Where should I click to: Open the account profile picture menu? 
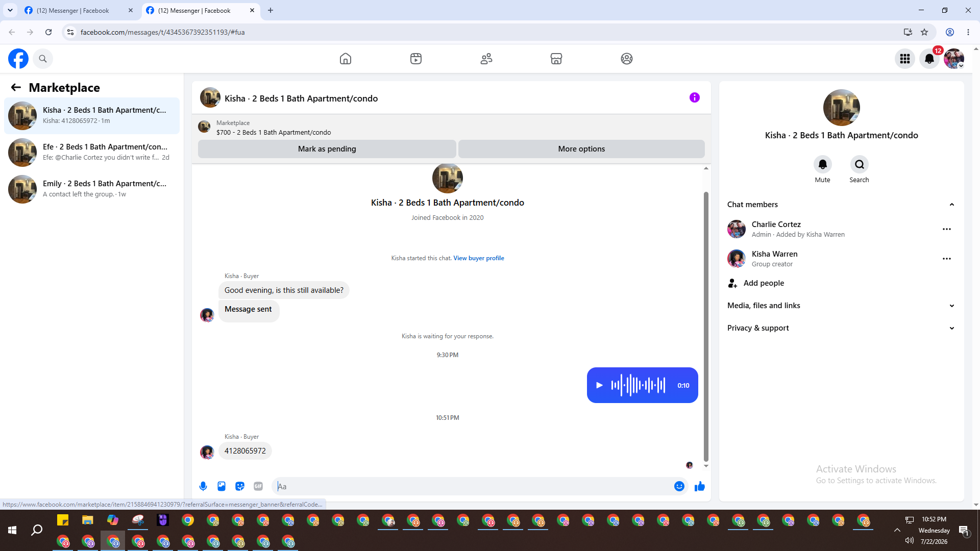pyautogui.click(x=954, y=59)
